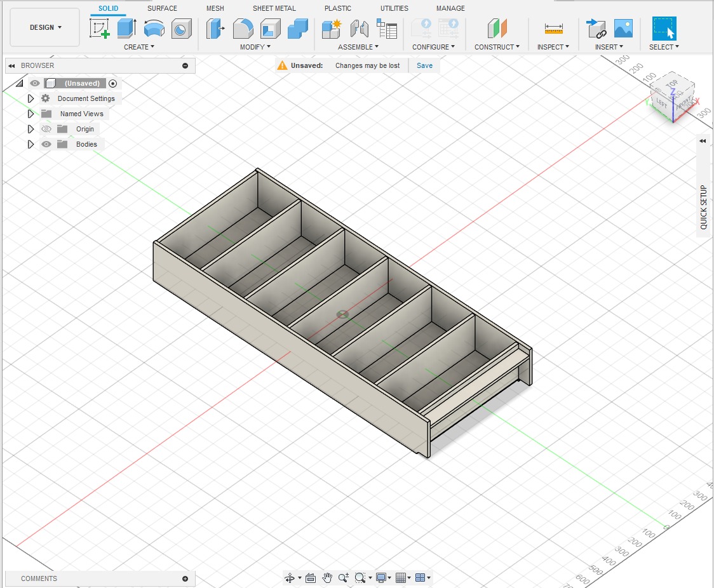Click the Save link in unsaved warning
714x588 pixels.
tap(424, 65)
